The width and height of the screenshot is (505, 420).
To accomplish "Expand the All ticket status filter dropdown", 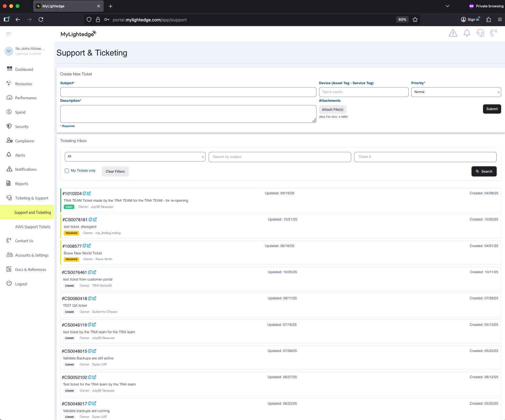I will 135,157.
